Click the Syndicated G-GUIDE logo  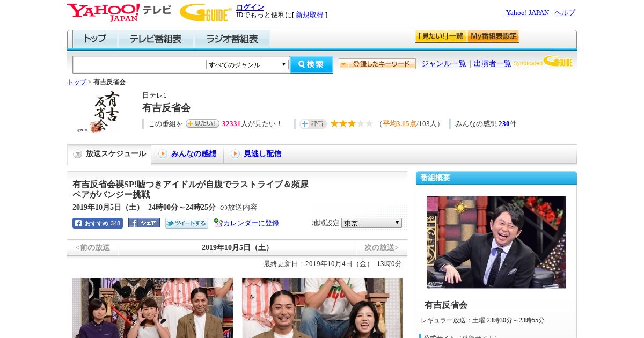pos(543,61)
